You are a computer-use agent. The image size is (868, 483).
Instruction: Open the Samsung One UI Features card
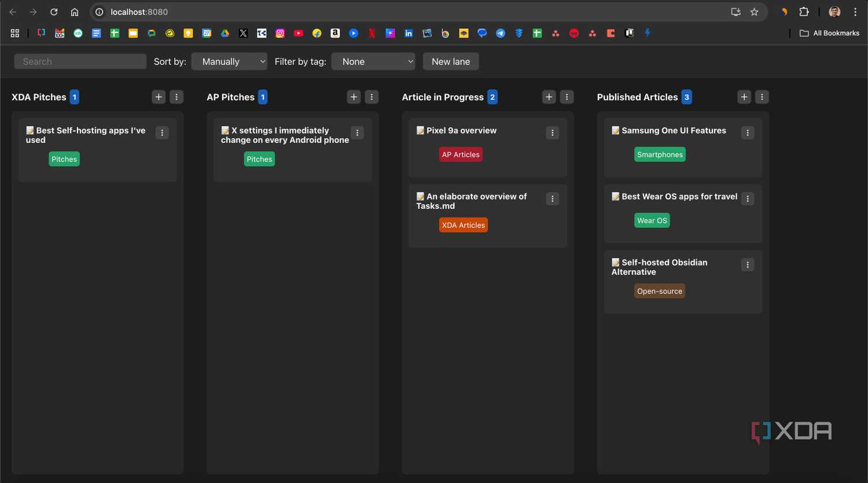(x=683, y=148)
